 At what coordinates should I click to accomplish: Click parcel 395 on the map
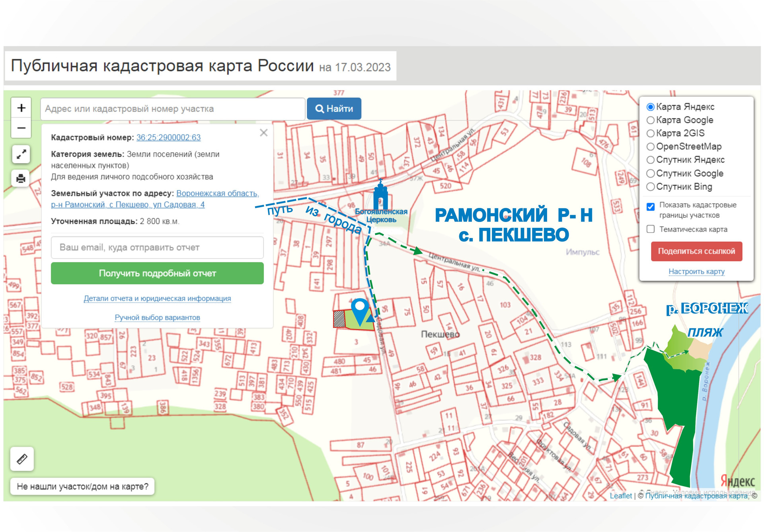[105, 396]
